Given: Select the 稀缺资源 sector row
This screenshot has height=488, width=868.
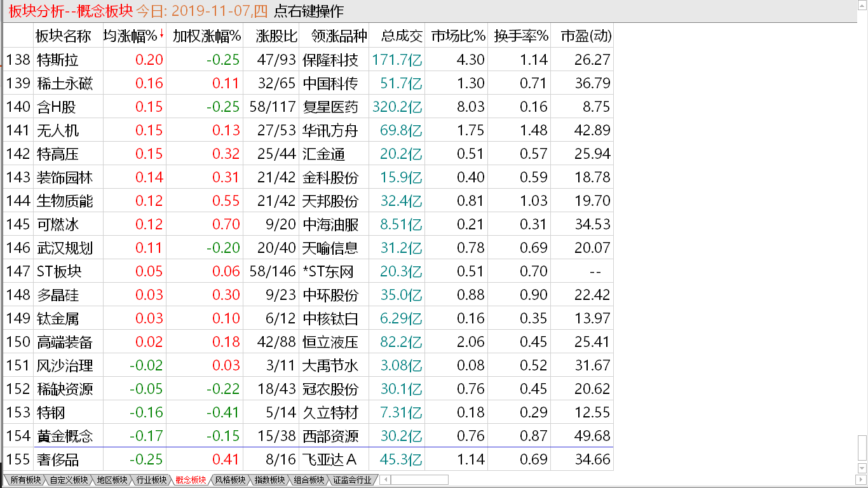Looking at the screenshot, I should click(x=309, y=389).
